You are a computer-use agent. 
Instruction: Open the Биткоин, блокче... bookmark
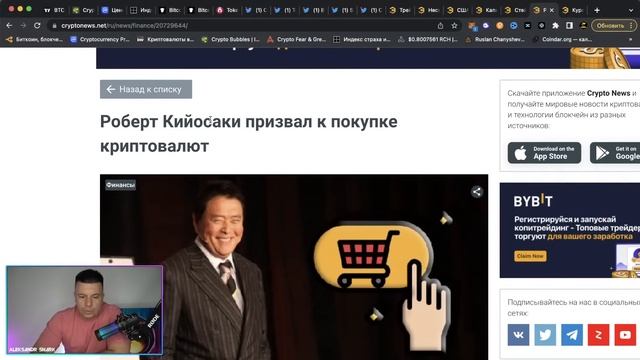click(34, 39)
